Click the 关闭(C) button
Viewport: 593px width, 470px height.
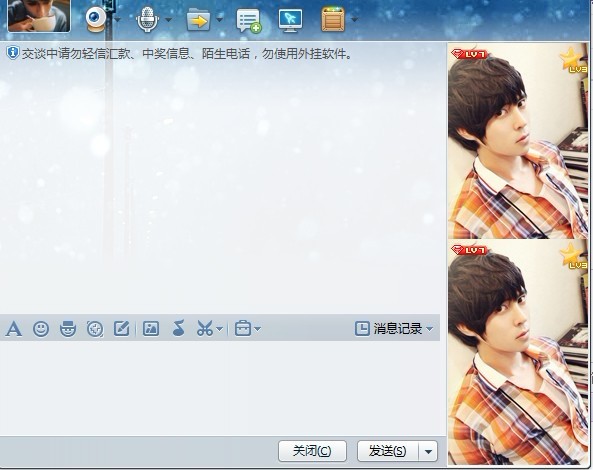click(x=312, y=451)
